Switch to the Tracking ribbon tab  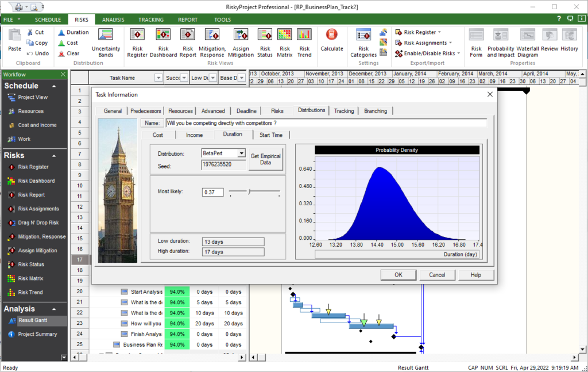click(x=150, y=19)
